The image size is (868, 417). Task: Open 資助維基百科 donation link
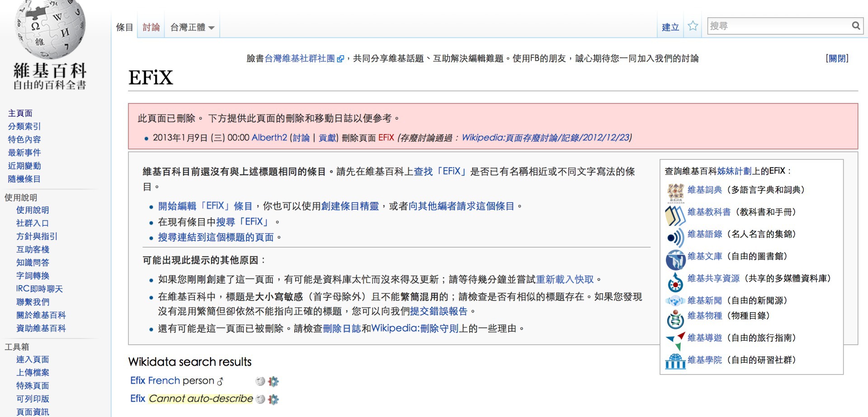[41, 328]
